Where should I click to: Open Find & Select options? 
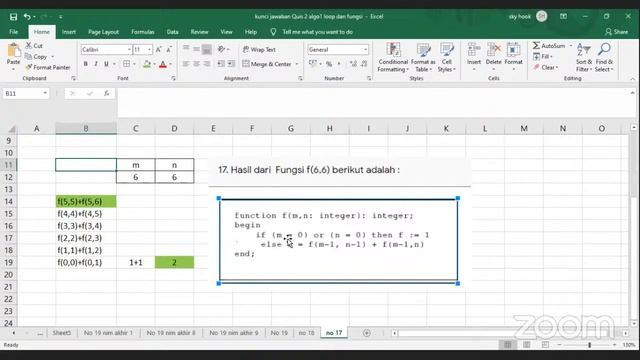coord(604,58)
